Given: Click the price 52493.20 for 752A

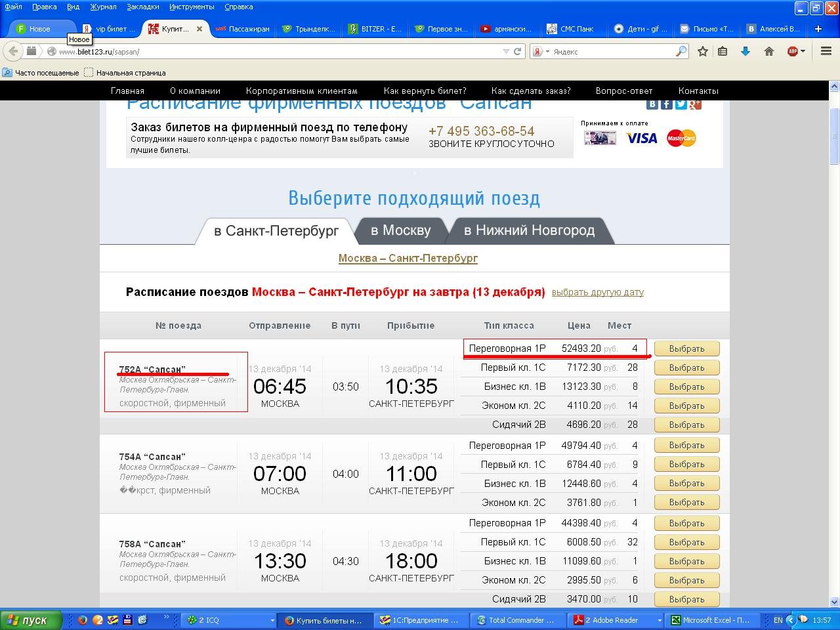Looking at the screenshot, I should [x=581, y=348].
